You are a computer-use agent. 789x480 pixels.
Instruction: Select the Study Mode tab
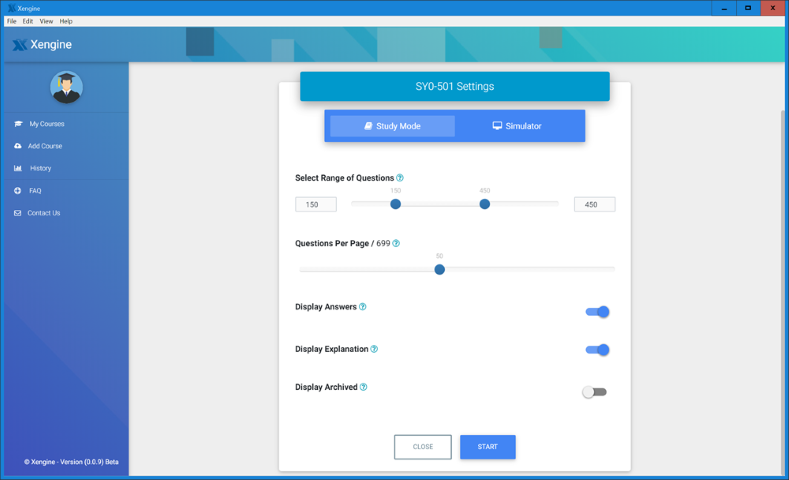(x=392, y=126)
